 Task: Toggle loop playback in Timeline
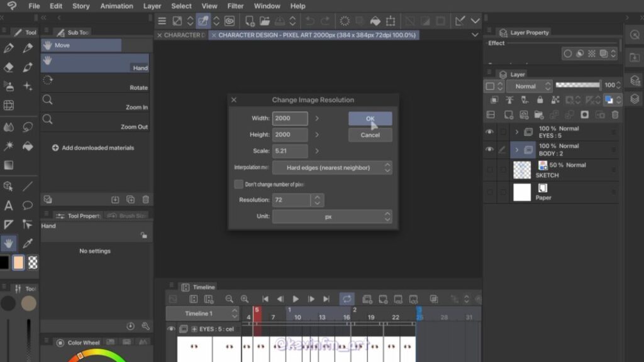tap(347, 299)
